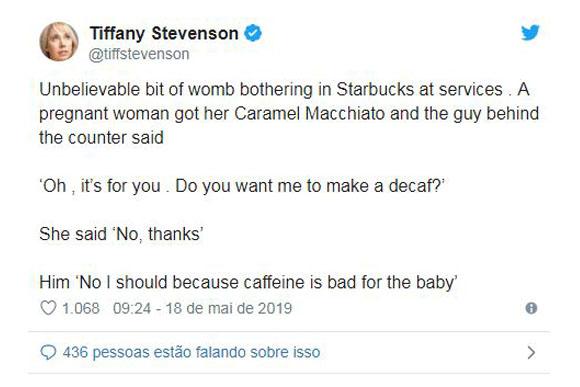580x387 pixels.
Task: Click the 1.068 likes count
Action: [81, 308]
